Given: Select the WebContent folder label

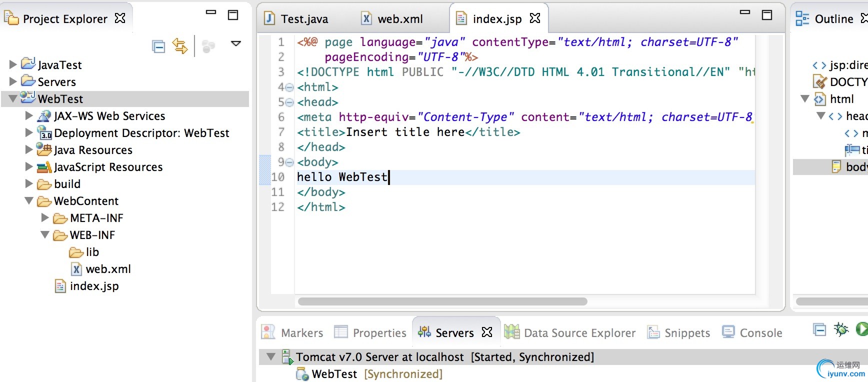Looking at the screenshot, I should (x=86, y=201).
